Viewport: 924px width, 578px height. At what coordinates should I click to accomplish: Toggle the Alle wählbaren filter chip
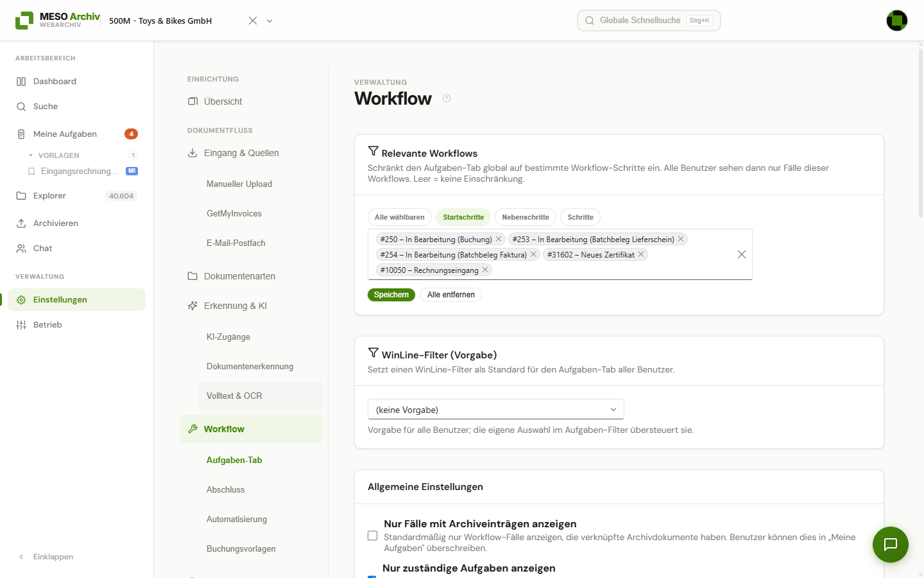pos(400,217)
